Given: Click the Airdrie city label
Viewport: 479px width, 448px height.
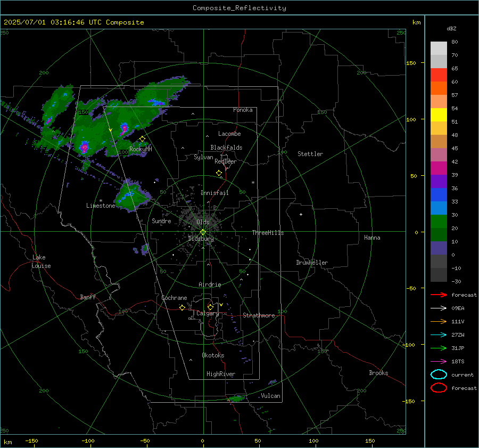Looking at the screenshot, I should (210, 284).
